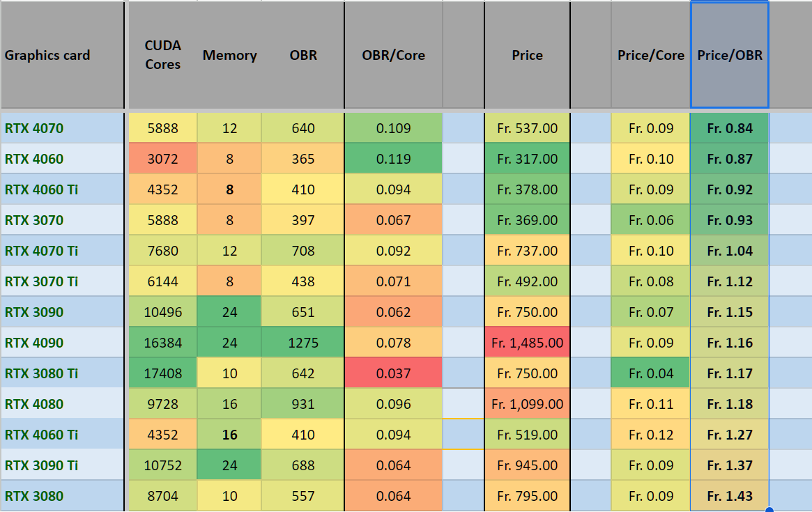Viewport: 812px width, 512px height.
Task: Click the 10496 CUDA cores cell
Action: pyautogui.click(x=162, y=312)
